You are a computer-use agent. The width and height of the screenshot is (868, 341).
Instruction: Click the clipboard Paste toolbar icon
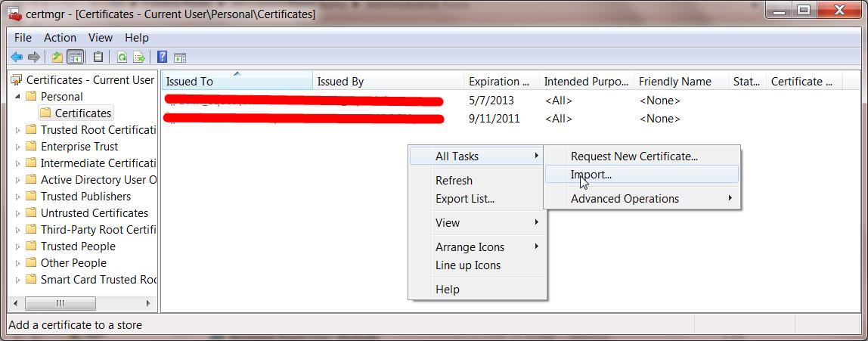click(x=98, y=57)
